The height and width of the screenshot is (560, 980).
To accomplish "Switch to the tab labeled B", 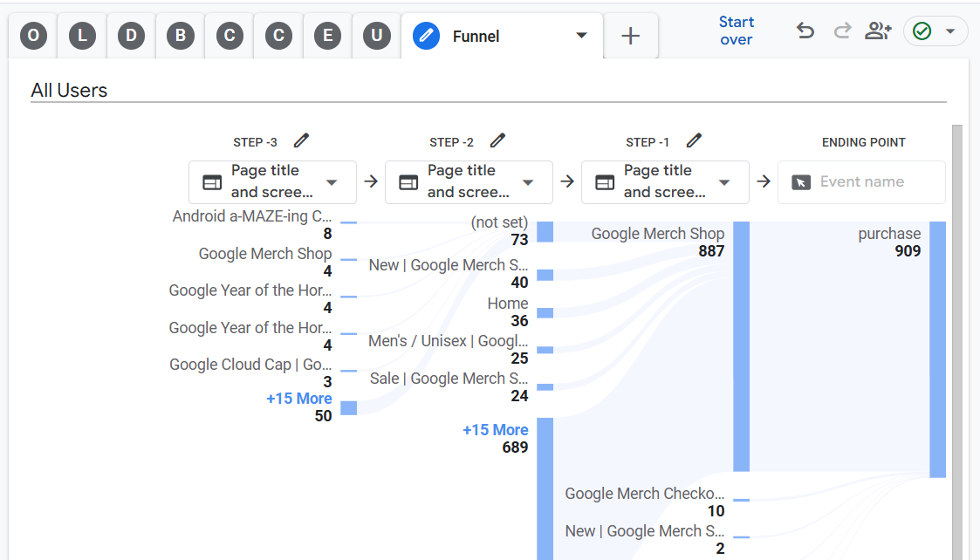I will [181, 36].
